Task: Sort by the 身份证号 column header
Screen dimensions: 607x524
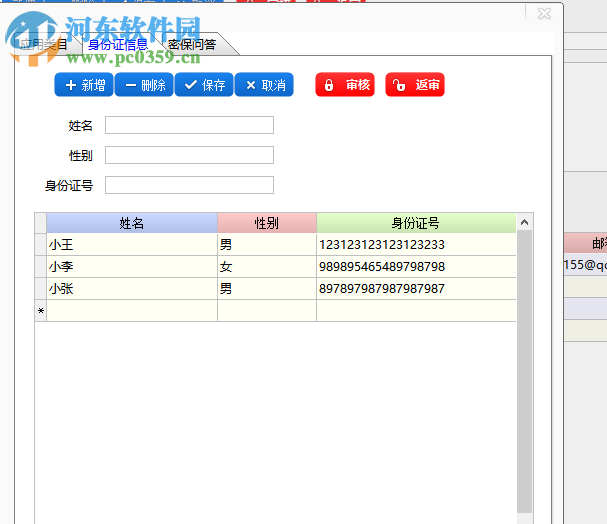Action: [416, 223]
